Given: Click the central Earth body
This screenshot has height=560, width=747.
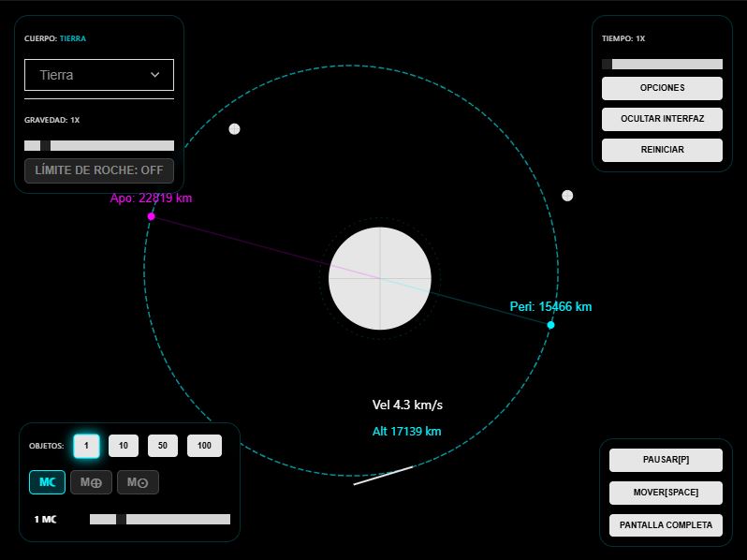Looking at the screenshot, I should (380, 278).
